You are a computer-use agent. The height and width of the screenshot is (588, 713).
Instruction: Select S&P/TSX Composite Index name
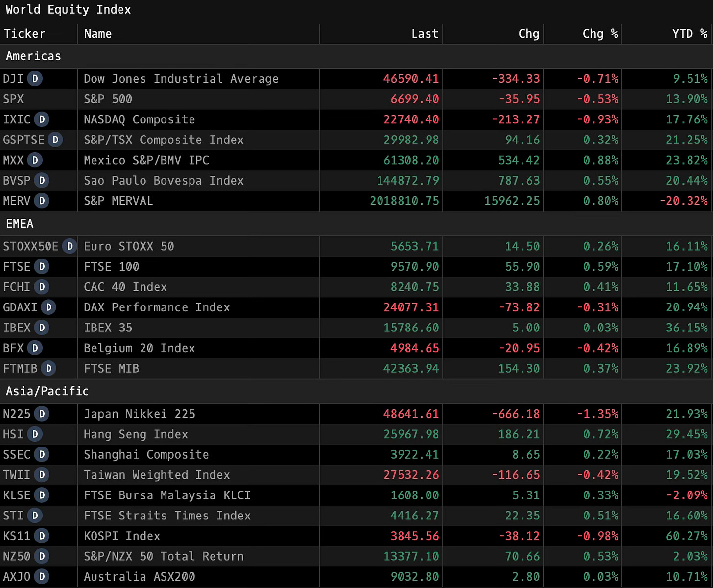point(164,140)
